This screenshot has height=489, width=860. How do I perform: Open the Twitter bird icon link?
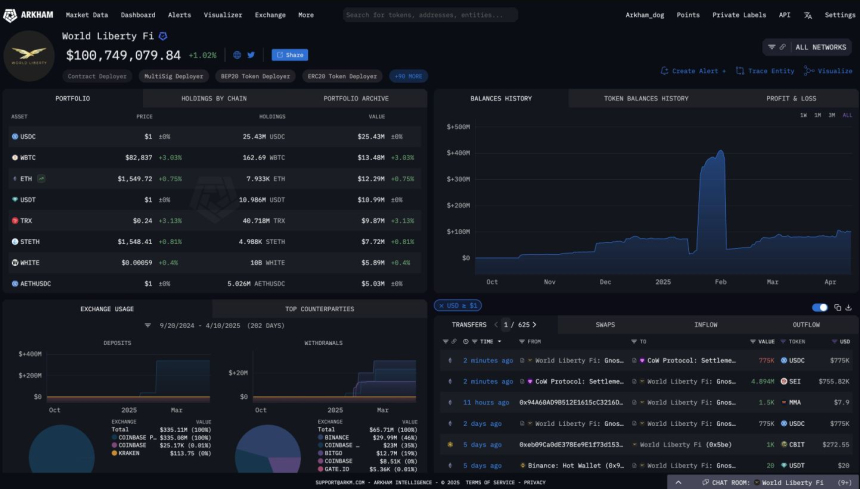[251, 55]
